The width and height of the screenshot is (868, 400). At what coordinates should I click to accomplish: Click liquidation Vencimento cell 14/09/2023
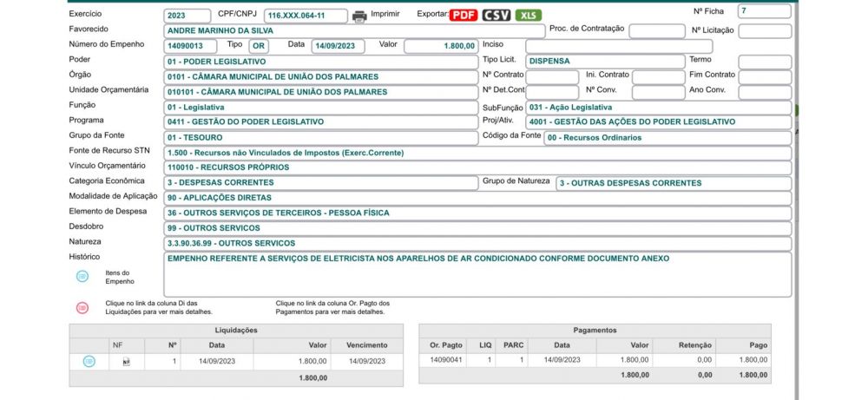(367, 361)
